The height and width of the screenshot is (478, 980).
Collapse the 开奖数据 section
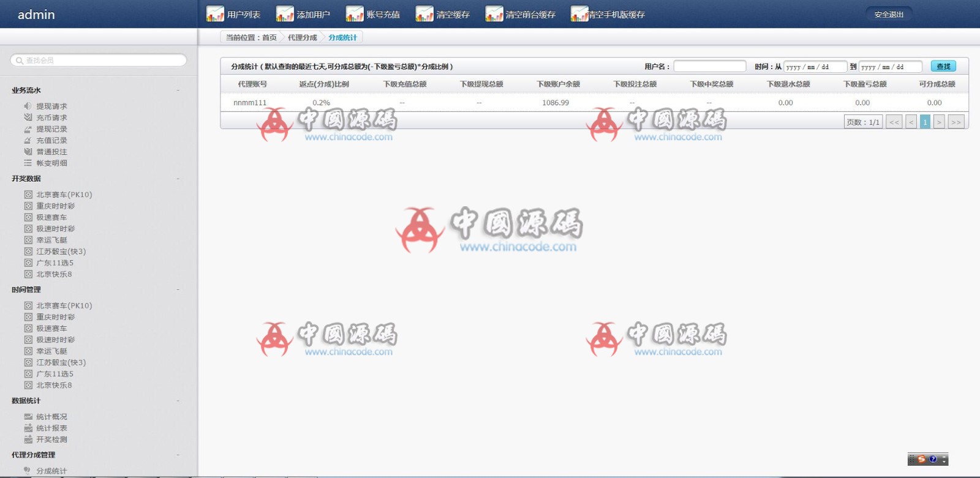pyautogui.click(x=178, y=179)
